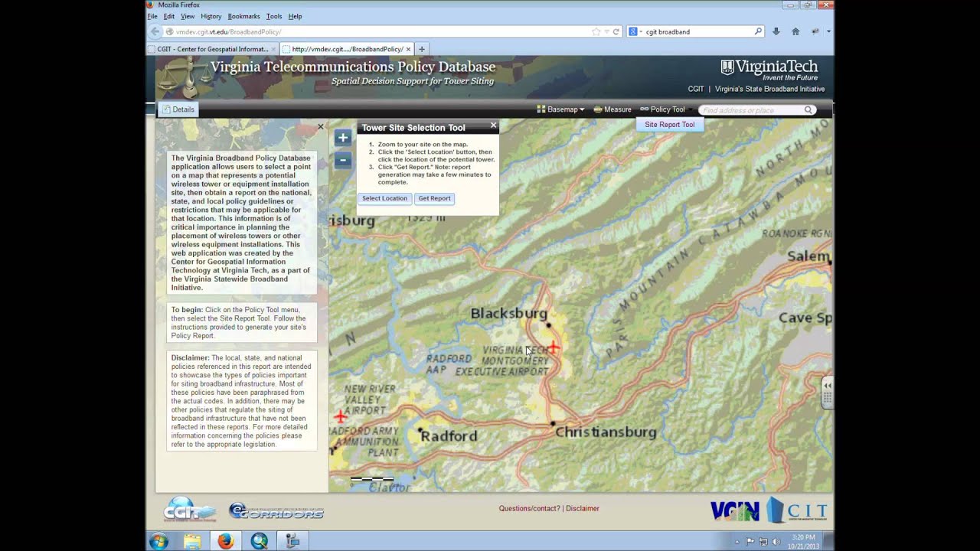Close the Details side panel
980x551 pixels.
click(321, 127)
